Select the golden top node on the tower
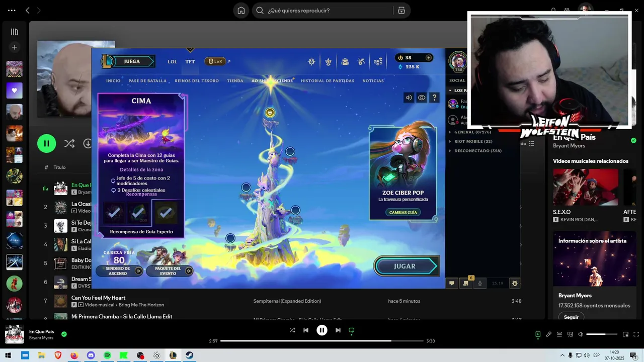Screen dimensions: 644x362 click(270, 113)
